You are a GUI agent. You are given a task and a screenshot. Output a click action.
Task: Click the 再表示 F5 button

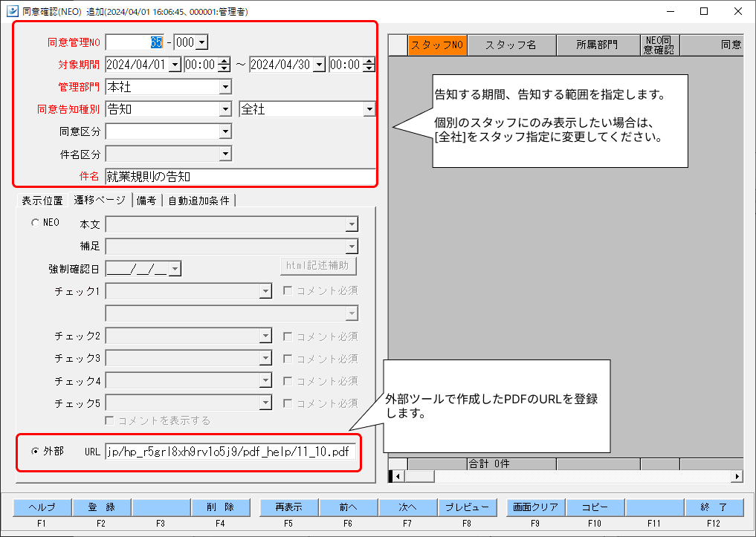289,507
